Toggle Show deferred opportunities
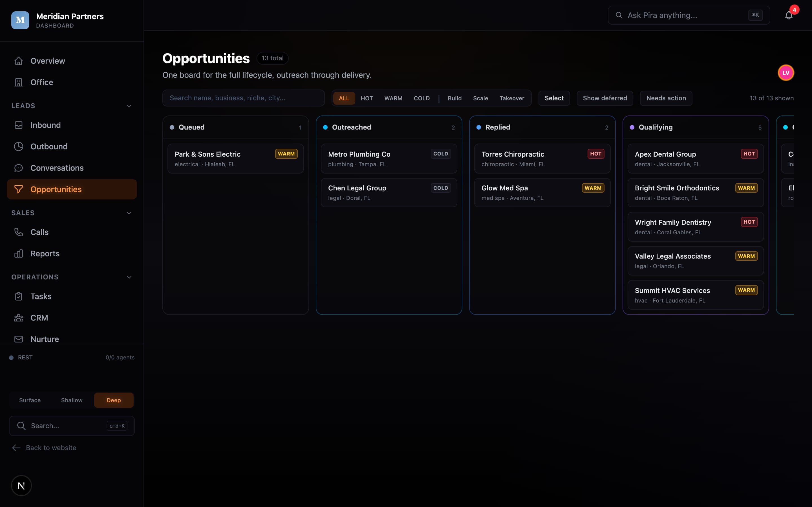Viewport: 812px width, 507px height. [x=605, y=98]
